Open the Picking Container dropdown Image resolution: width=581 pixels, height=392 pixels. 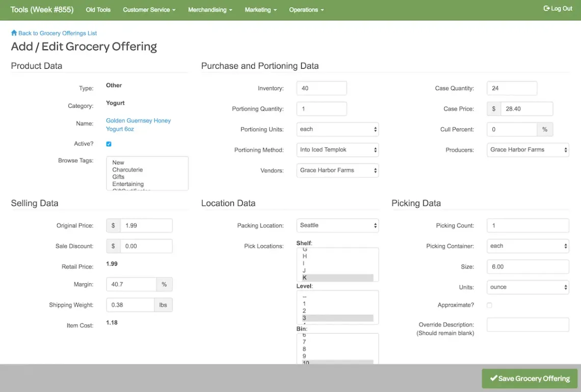pyautogui.click(x=527, y=246)
